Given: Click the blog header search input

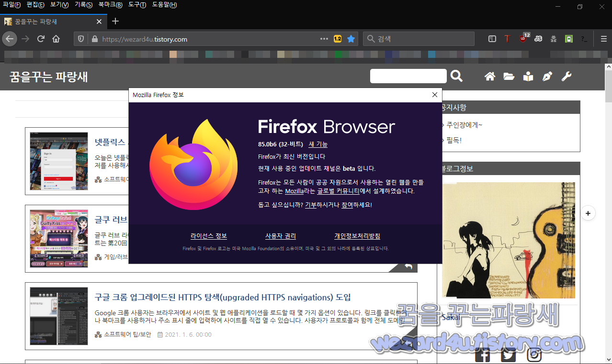Looking at the screenshot, I should tap(408, 76).
